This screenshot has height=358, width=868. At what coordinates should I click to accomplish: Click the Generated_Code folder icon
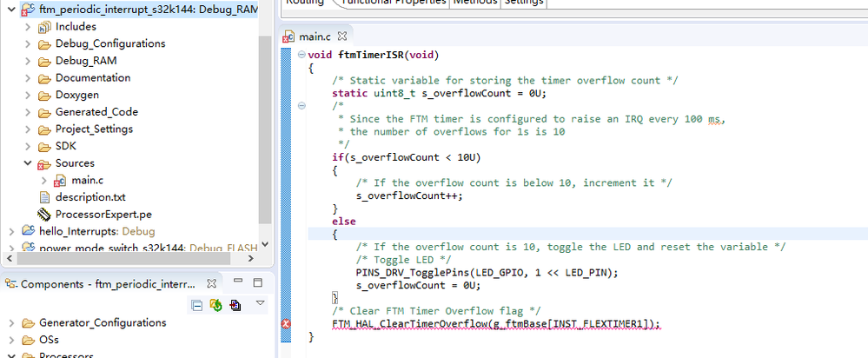click(x=43, y=113)
